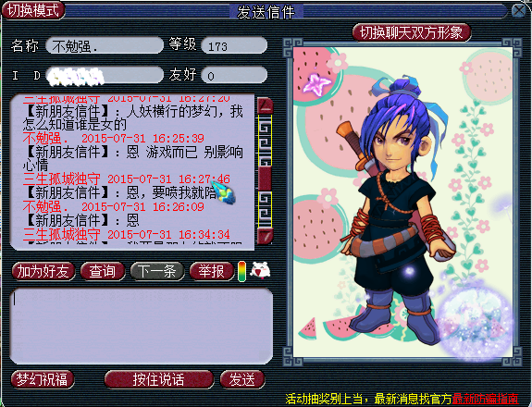Image resolution: width=532 pixels, height=407 pixels.
Task: Report the player using 举报
Action: click(x=212, y=271)
